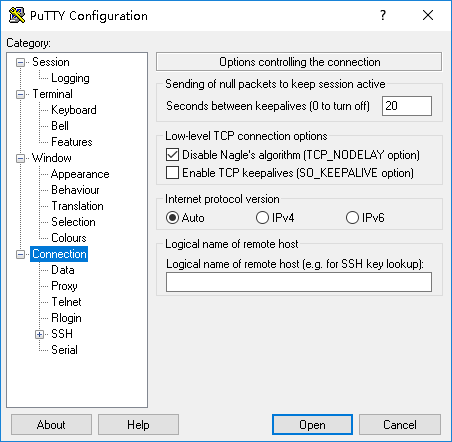Click the PuTTY icon in title bar

click(17, 15)
